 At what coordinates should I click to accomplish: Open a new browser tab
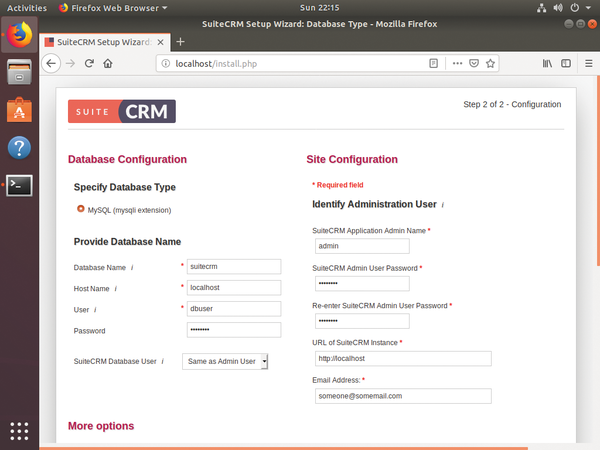180,42
